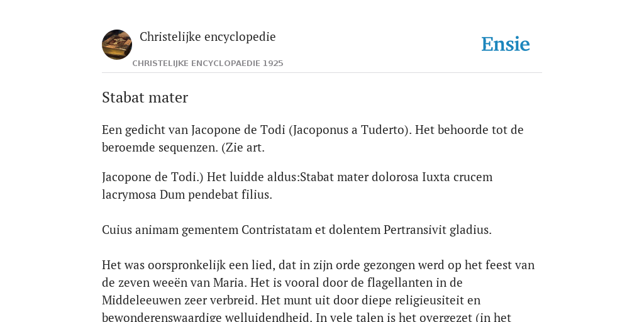The width and height of the screenshot is (644, 322).
Task: Click the paragraph beginning Een gedicht van Jacopone
Action: coord(313,138)
